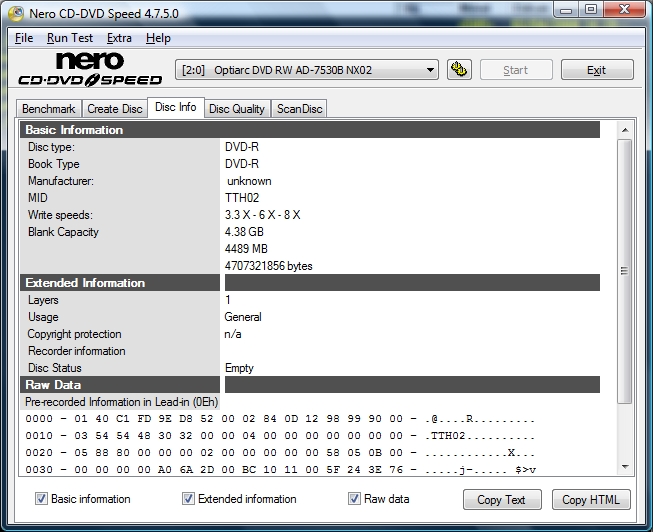Click the Usage value General
Viewport: 653px width, 532px height.
pos(243,317)
